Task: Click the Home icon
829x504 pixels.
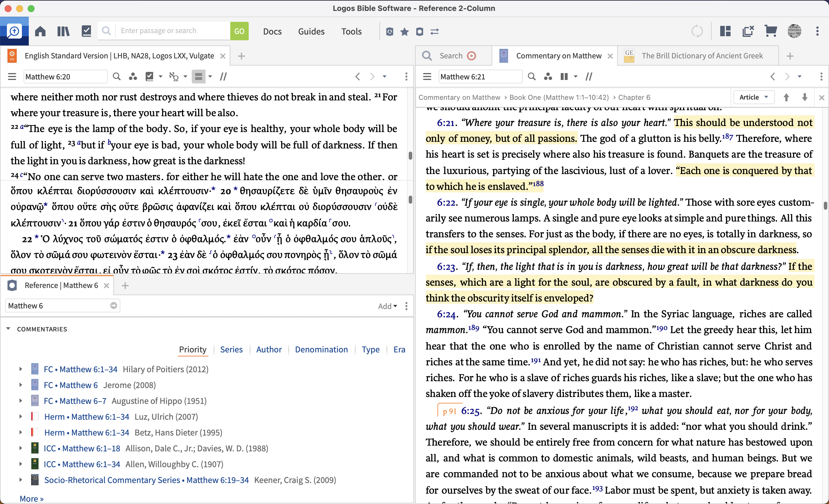Action: tap(40, 31)
